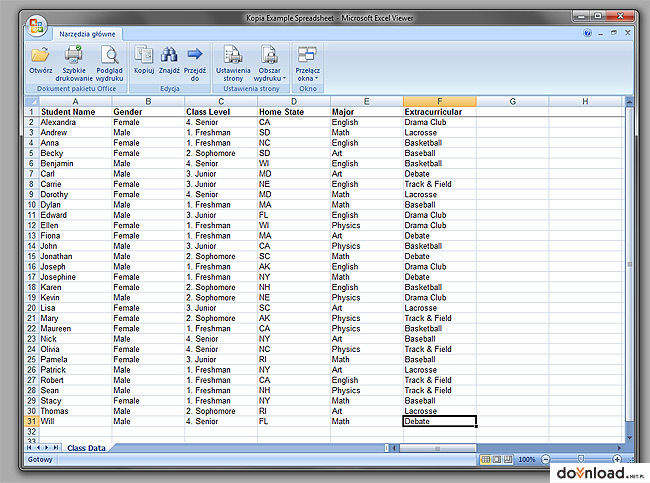This screenshot has height=483, width=650.
Task: Click the Office orb button
Action: pyautogui.click(x=36, y=26)
